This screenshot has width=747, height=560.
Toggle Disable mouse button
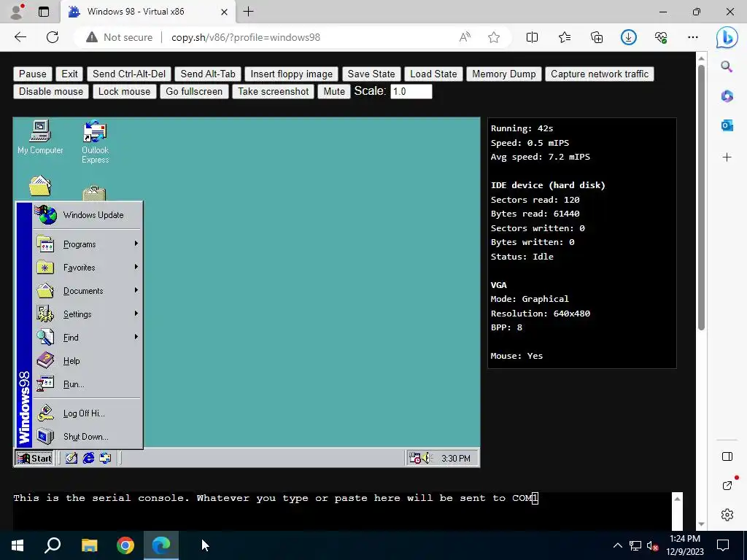pyautogui.click(x=51, y=91)
